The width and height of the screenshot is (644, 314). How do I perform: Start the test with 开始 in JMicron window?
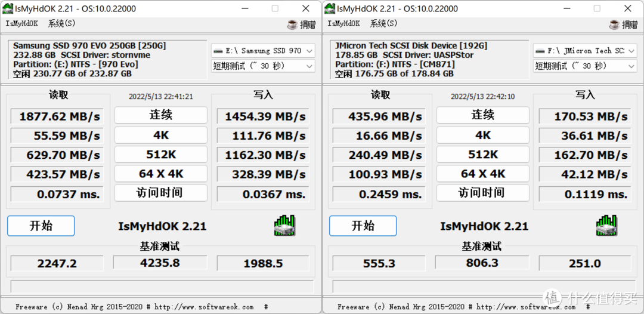(363, 226)
